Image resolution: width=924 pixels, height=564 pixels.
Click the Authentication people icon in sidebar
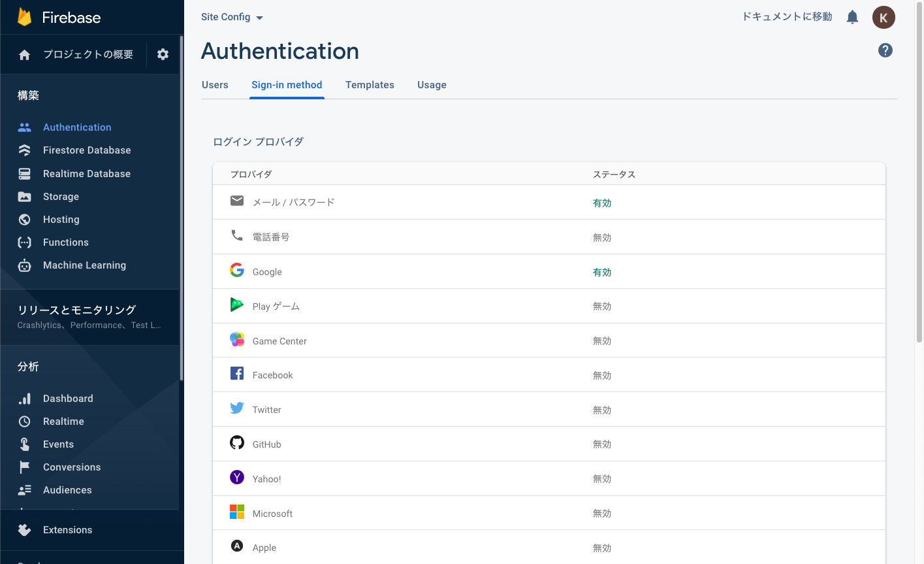tap(25, 127)
